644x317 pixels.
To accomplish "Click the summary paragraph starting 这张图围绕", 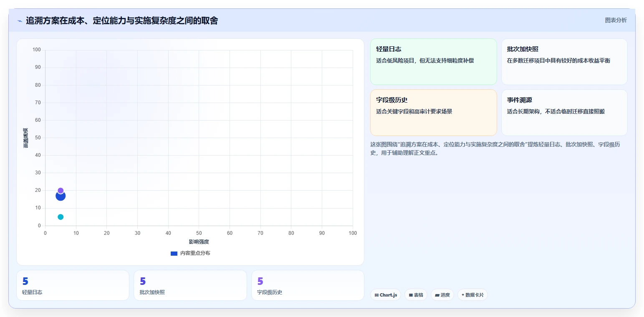I will 495,148.
